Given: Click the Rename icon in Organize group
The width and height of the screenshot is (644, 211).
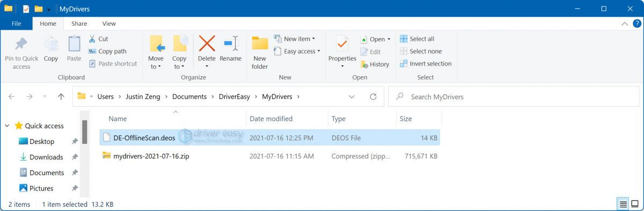Looking at the screenshot, I should pos(231,43).
